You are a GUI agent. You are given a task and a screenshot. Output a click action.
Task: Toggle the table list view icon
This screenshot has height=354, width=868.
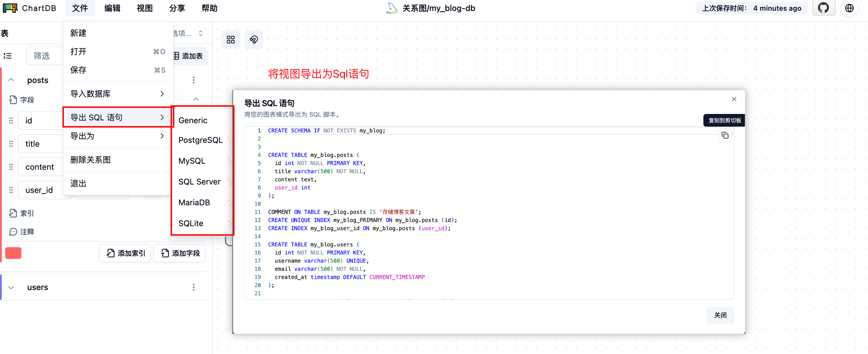click(8, 56)
